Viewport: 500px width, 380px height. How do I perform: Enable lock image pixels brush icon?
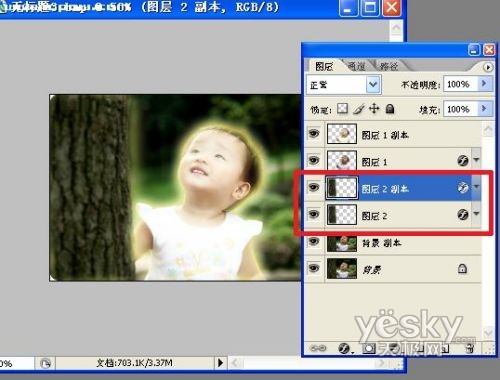coord(359,109)
